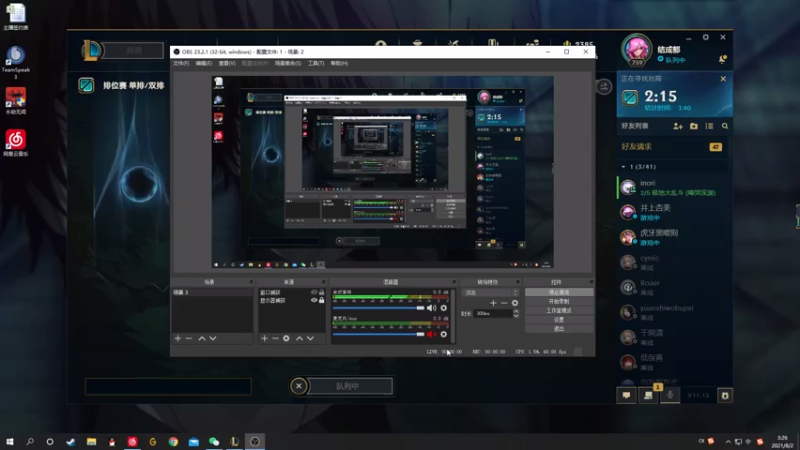Open OBS 编辑(E) menu
Image resolution: width=800 pixels, height=450 pixels.
pos(204,63)
